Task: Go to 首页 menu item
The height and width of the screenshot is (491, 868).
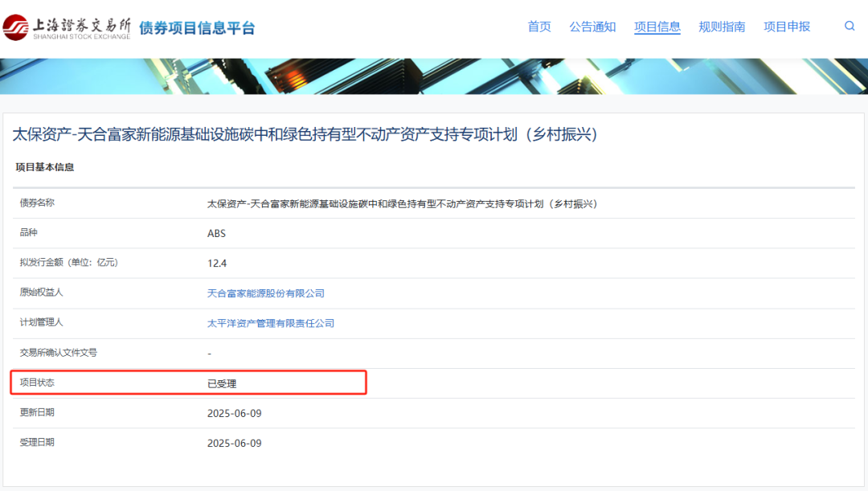Action: (539, 27)
